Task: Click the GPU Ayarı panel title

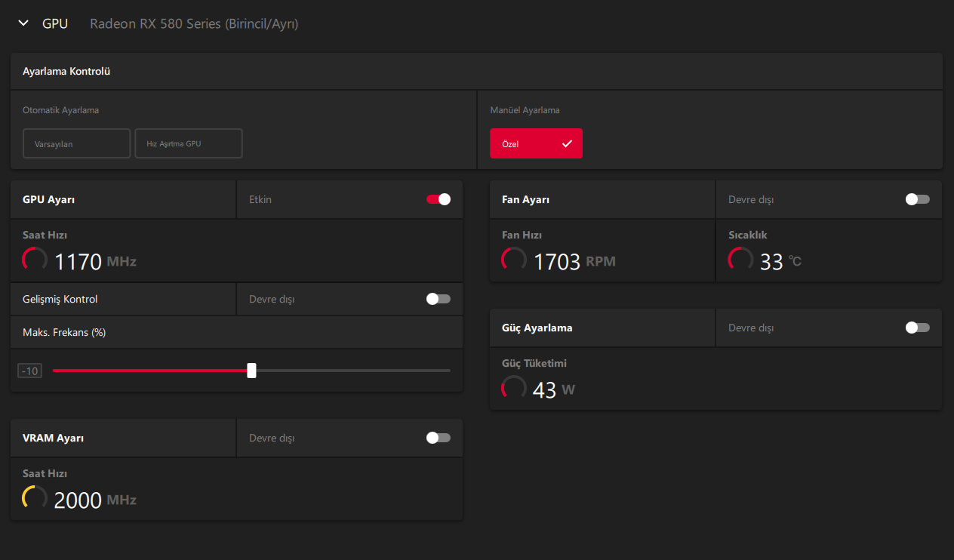Action: (x=49, y=199)
